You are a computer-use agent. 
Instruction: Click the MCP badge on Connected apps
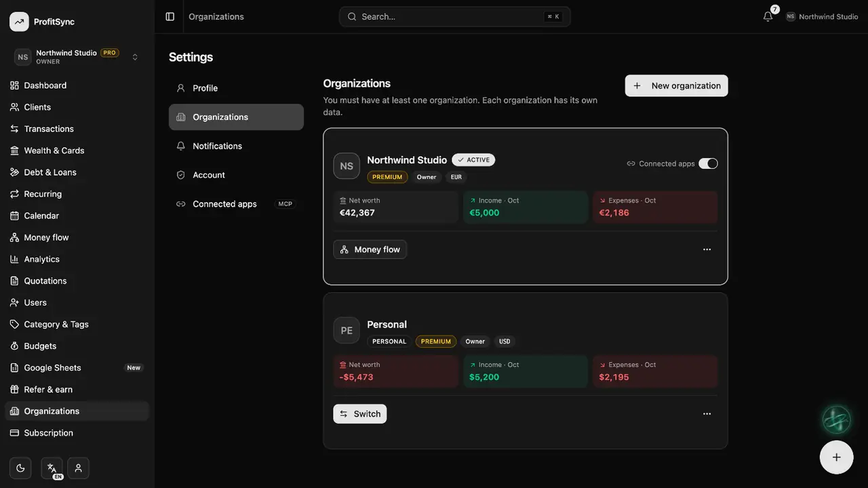285,204
